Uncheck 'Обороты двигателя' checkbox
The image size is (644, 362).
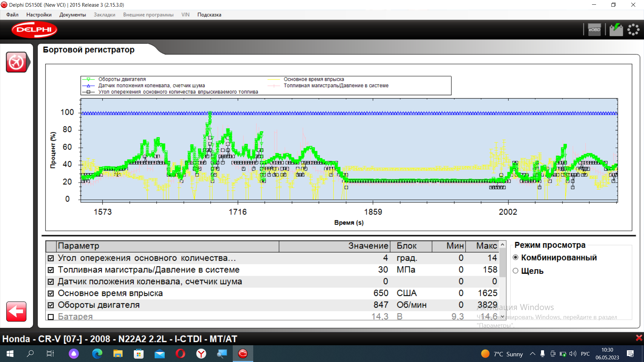tap(51, 305)
